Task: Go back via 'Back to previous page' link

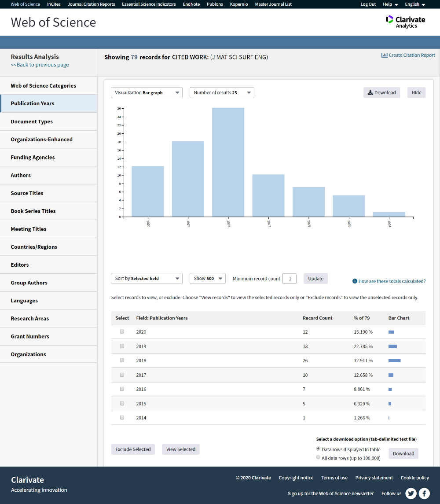Action: pyautogui.click(x=40, y=65)
